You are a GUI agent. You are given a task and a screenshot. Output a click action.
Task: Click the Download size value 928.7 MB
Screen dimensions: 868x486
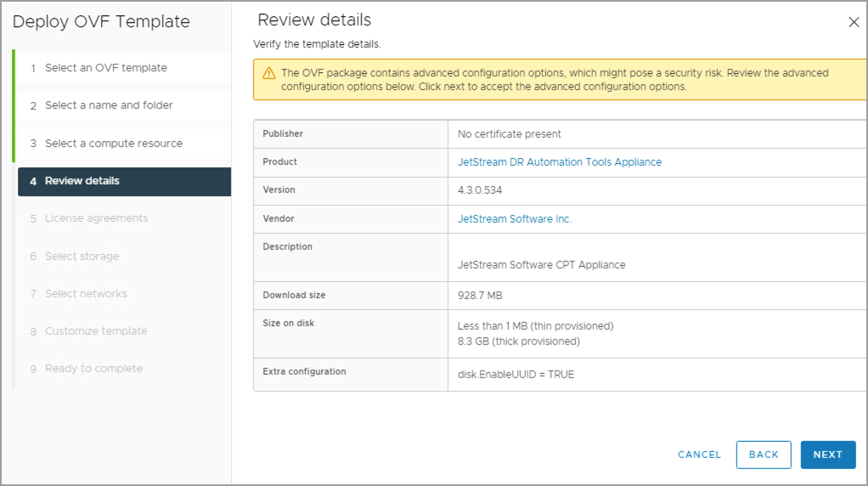coord(480,296)
